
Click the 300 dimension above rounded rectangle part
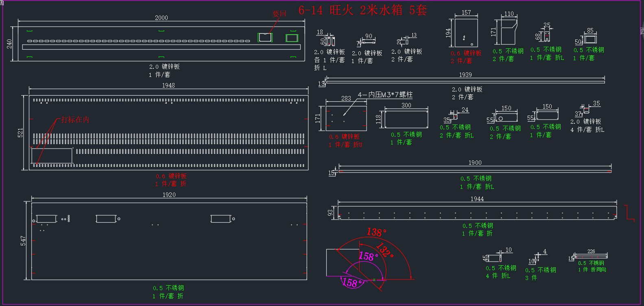[x=406, y=105]
